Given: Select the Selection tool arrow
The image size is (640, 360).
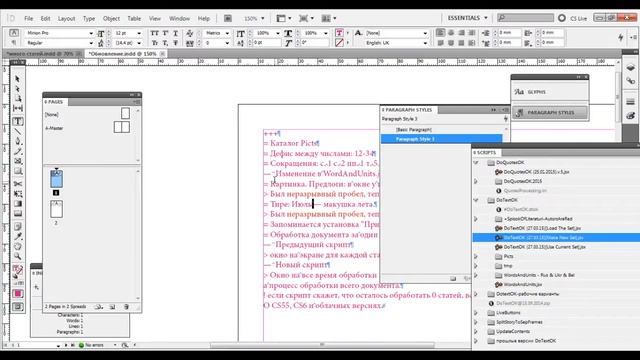Looking at the screenshot, I should pyautogui.click(x=17, y=78).
